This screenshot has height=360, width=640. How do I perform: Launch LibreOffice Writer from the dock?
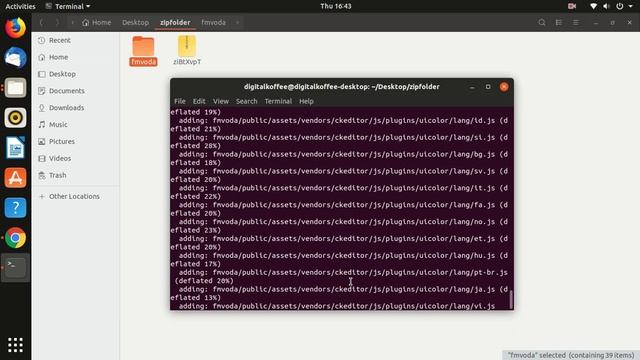click(x=16, y=148)
